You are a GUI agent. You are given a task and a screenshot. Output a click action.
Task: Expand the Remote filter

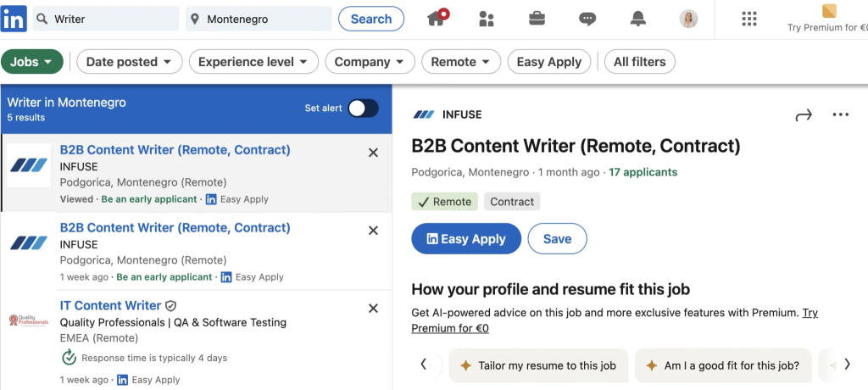point(461,62)
